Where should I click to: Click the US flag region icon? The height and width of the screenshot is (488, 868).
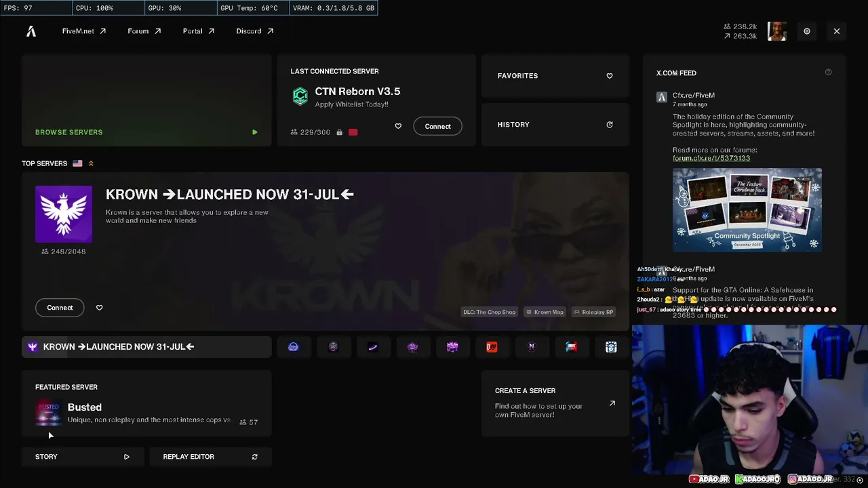[77, 163]
